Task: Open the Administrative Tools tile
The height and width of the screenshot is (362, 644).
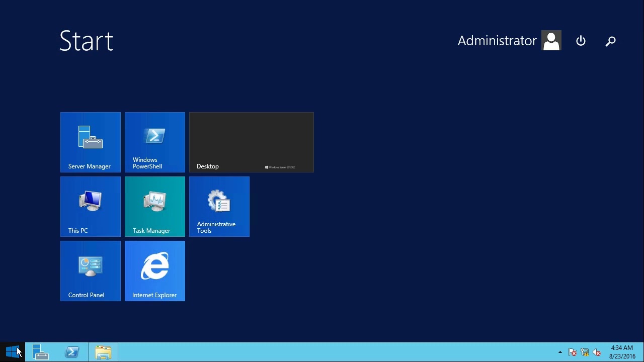Action: click(x=219, y=207)
